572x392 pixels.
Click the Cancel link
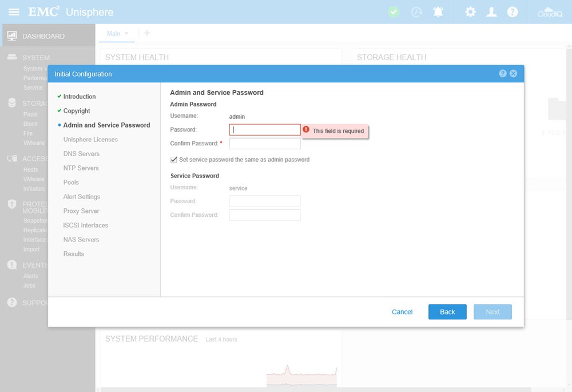click(x=402, y=312)
